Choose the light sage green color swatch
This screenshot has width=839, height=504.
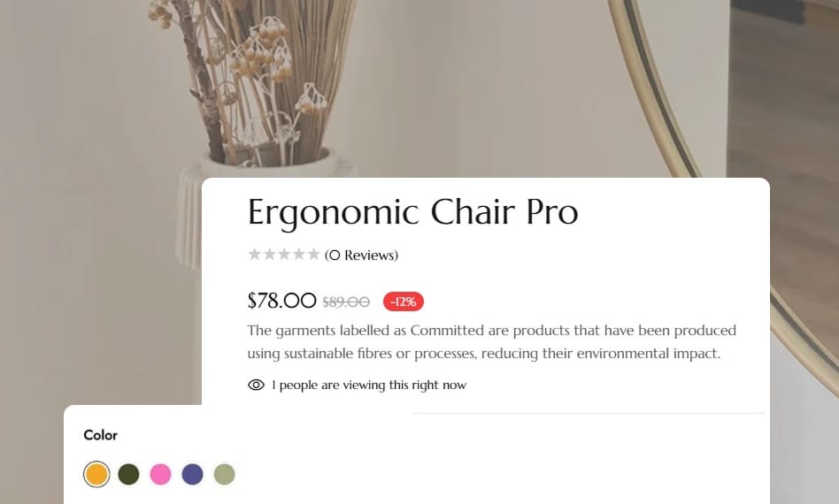coord(225,474)
